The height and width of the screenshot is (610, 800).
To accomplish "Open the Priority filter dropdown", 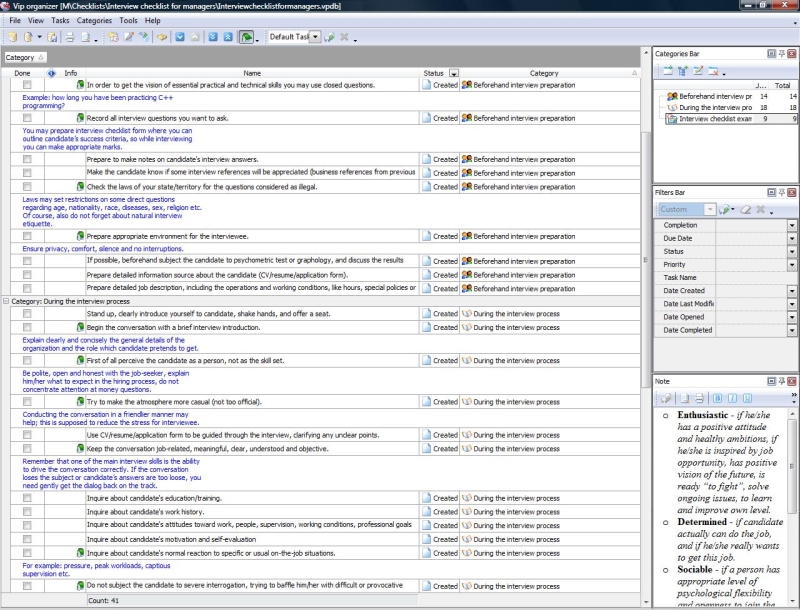I will [x=792, y=265].
